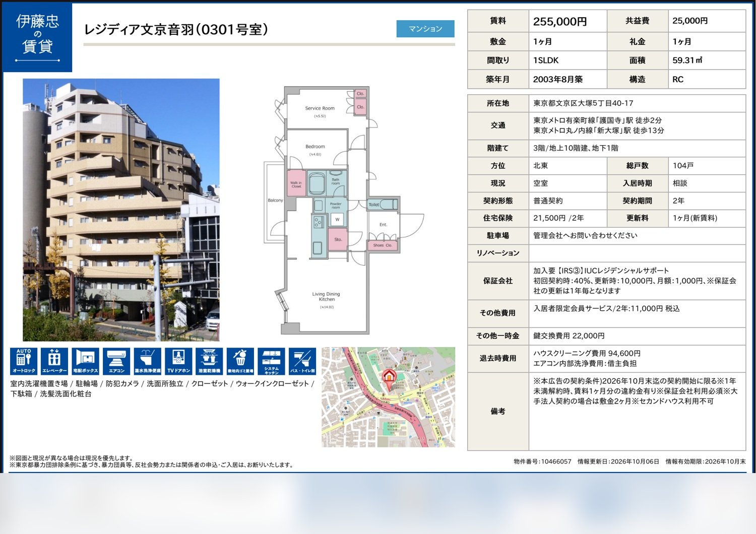
Task: Select the 温水洗浄便座 washlet toilet icon
Action: coord(148,361)
